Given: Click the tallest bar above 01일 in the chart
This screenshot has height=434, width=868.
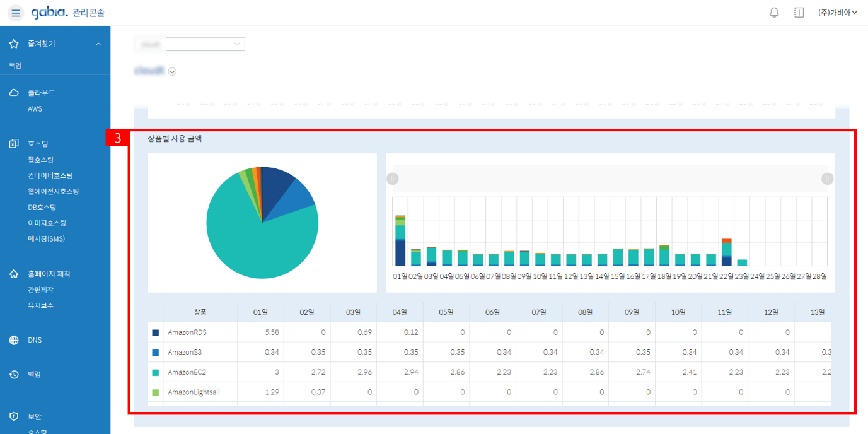Looking at the screenshot, I should 400,240.
